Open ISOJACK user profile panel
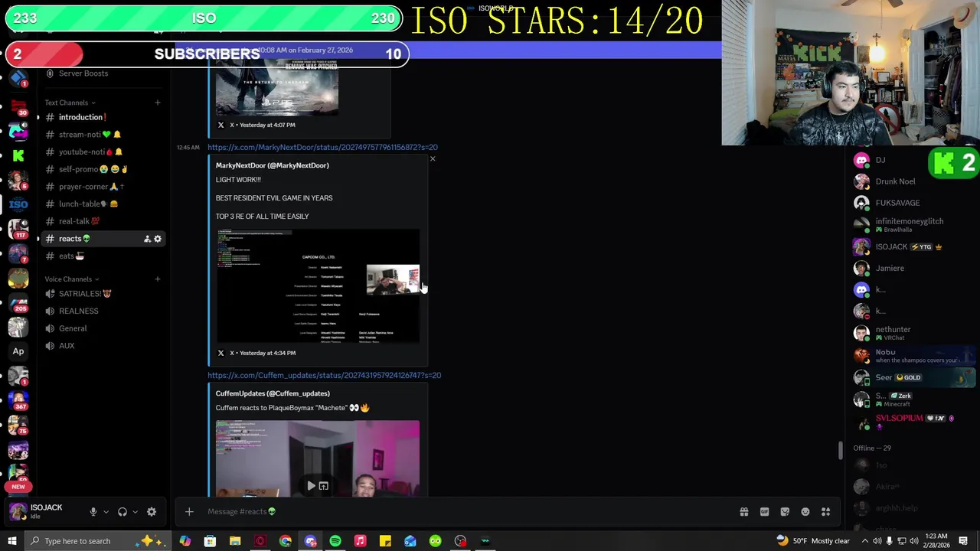This screenshot has height=551, width=980. click(x=44, y=511)
